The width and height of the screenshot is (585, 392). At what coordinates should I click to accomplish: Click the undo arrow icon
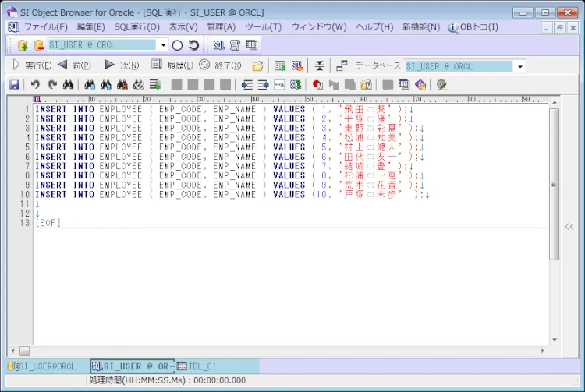36,85
